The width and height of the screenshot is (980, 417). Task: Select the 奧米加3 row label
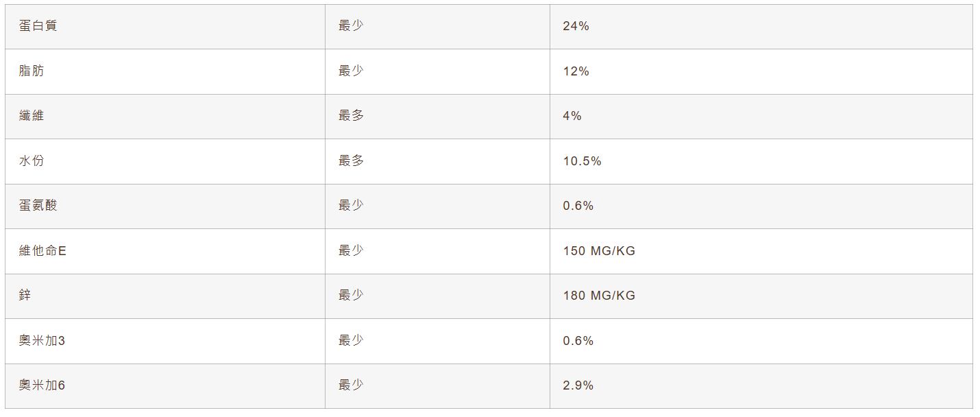42,341
